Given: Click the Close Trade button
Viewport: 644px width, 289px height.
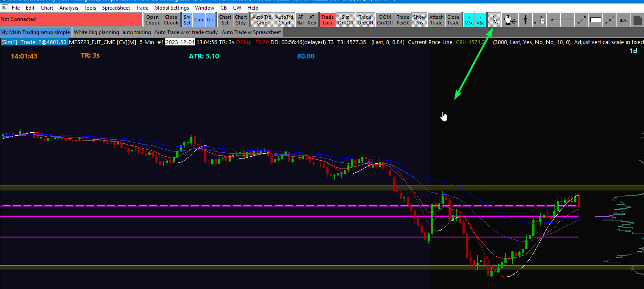Looking at the screenshot, I should click(x=453, y=20).
